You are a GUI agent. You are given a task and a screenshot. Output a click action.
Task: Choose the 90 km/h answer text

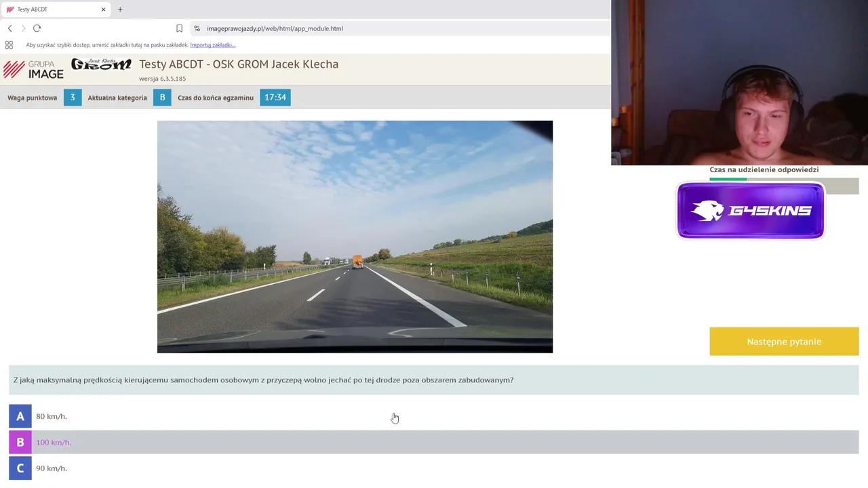point(52,468)
